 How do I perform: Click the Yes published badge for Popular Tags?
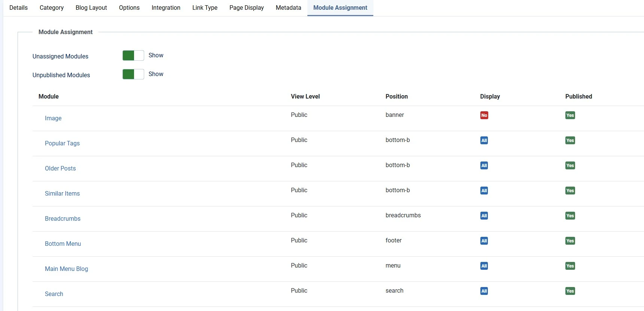tap(570, 141)
